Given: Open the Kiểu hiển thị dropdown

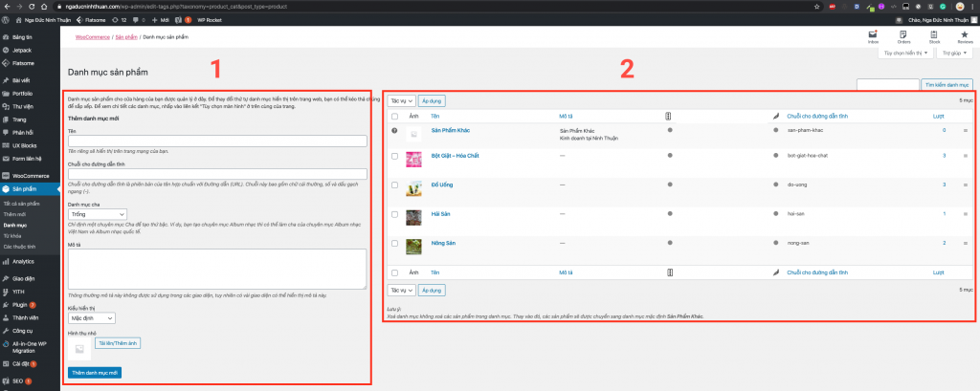Looking at the screenshot, I should 91,318.
